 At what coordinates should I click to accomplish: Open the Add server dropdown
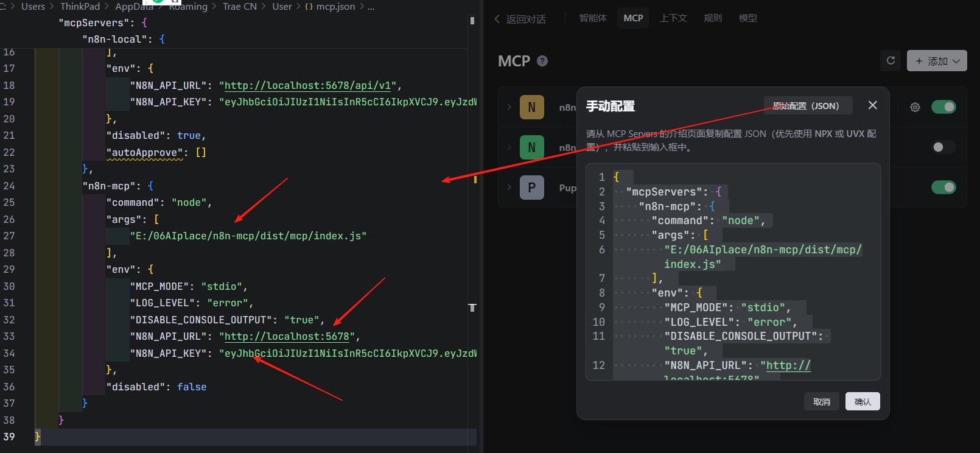click(x=937, y=61)
